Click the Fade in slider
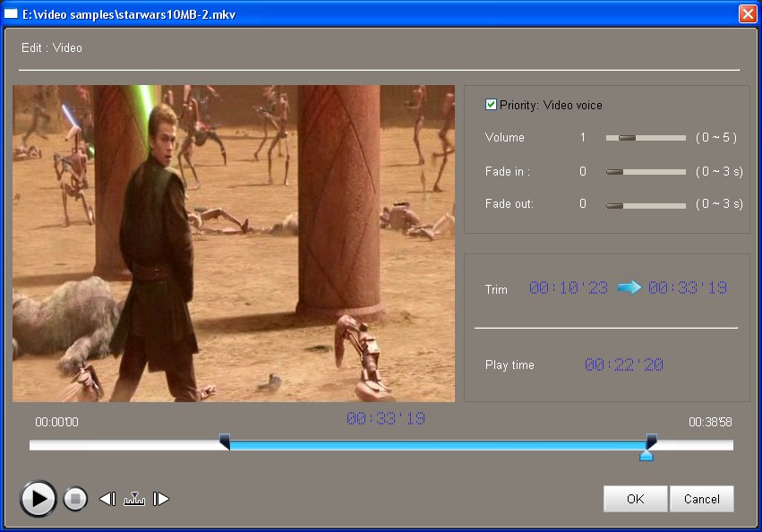 tap(646, 172)
